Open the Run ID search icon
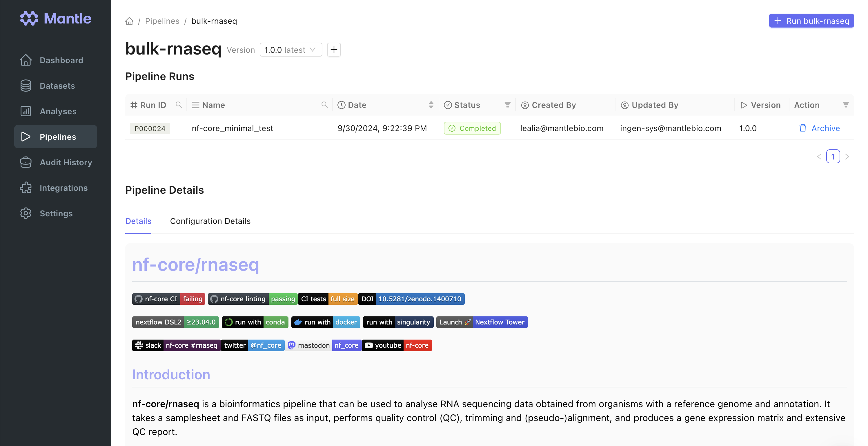Screen dimensions: 868x446 pyautogui.click(x=179, y=105)
